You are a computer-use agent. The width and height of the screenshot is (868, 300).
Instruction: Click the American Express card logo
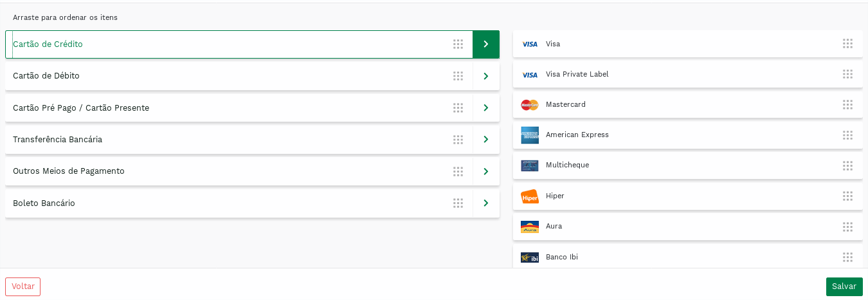[530, 135]
